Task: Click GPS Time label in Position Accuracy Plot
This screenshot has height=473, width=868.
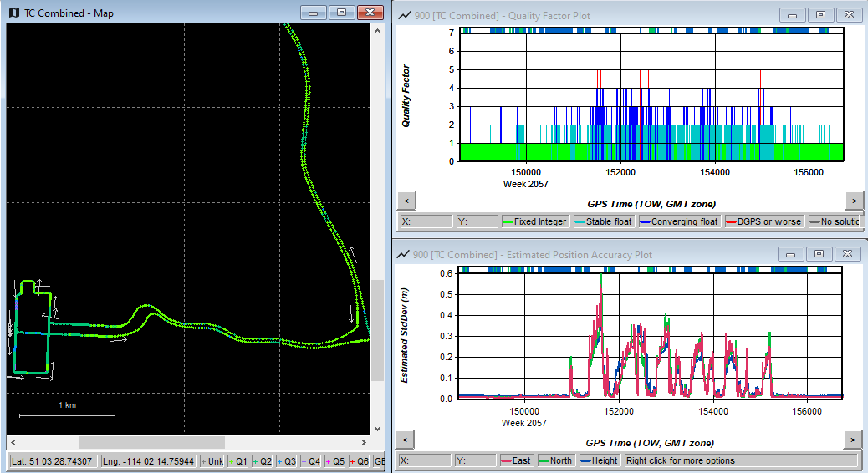Action: (x=650, y=443)
